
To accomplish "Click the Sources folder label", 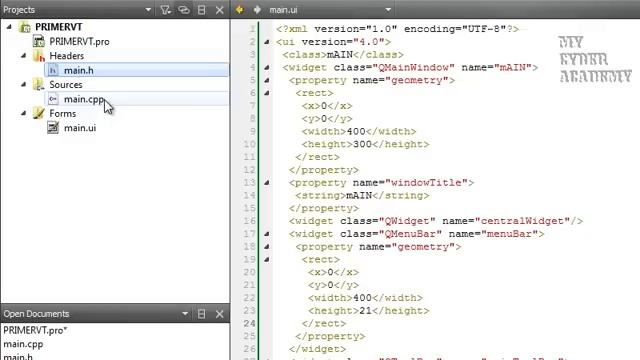I will point(66,84).
